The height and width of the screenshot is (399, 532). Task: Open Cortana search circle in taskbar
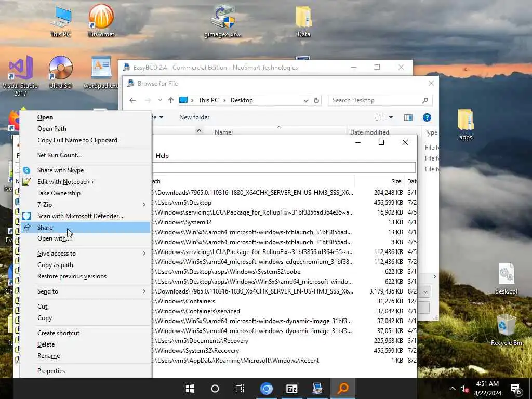pos(215,389)
